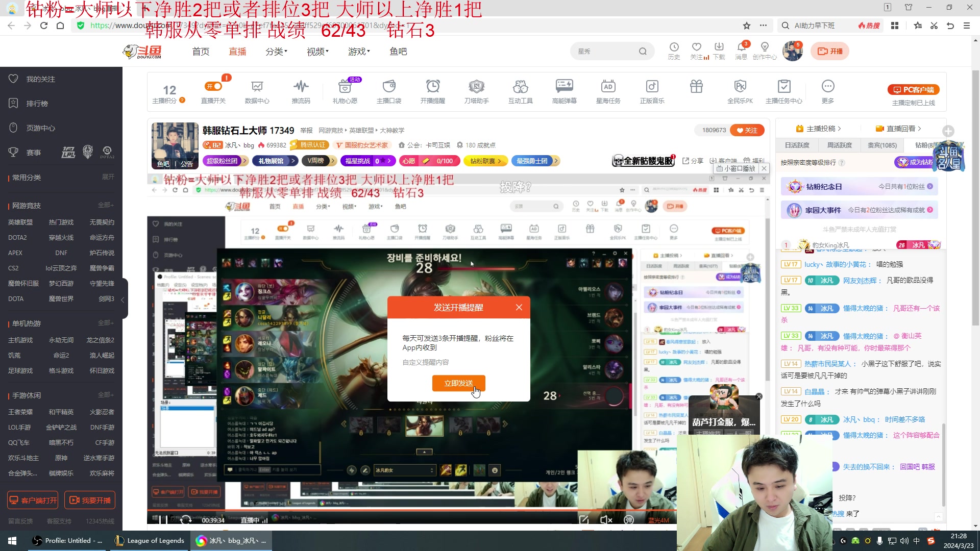Viewport: 980px width, 551px height.
Task: Pause the live video player
Action: click(x=162, y=519)
